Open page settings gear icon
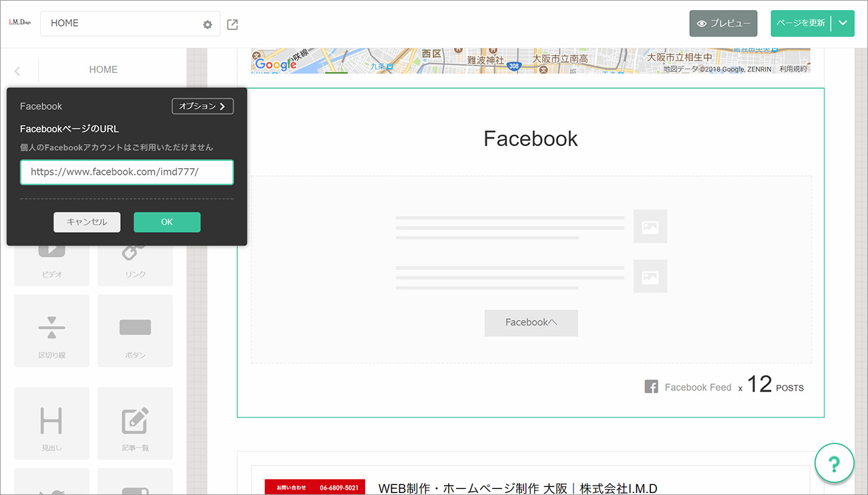868x495 pixels. (208, 24)
